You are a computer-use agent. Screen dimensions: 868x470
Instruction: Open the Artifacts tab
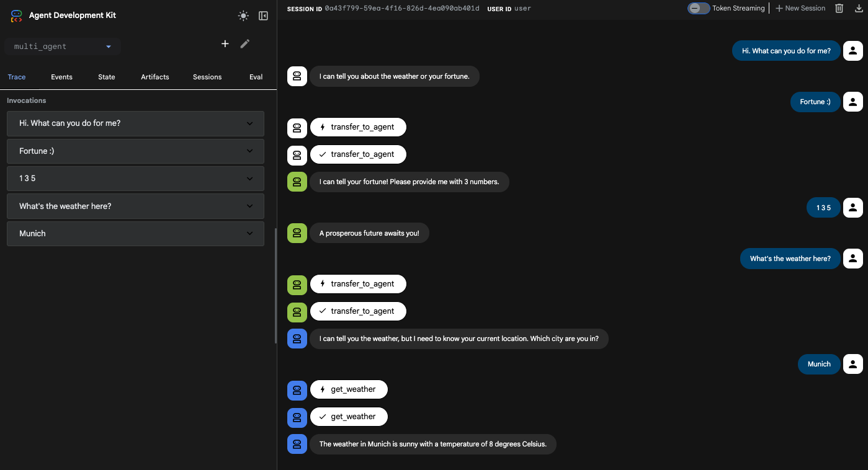(155, 77)
